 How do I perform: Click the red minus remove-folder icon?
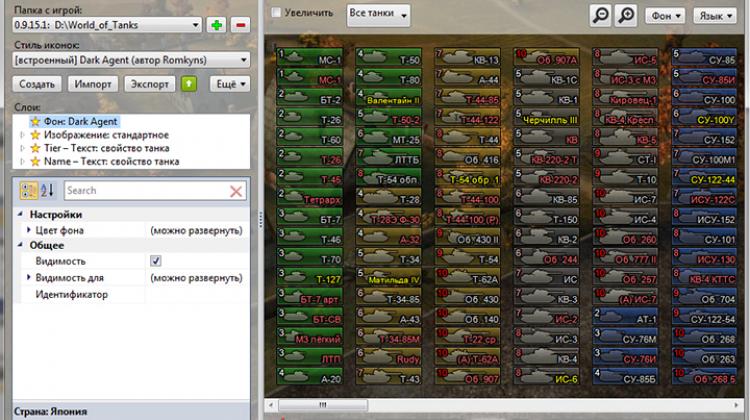pyautogui.click(x=241, y=23)
